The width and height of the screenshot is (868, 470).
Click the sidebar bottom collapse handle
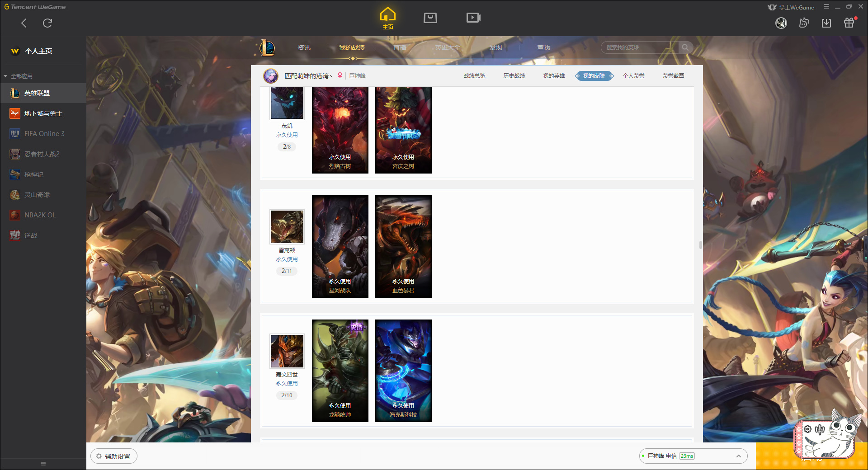point(43,464)
